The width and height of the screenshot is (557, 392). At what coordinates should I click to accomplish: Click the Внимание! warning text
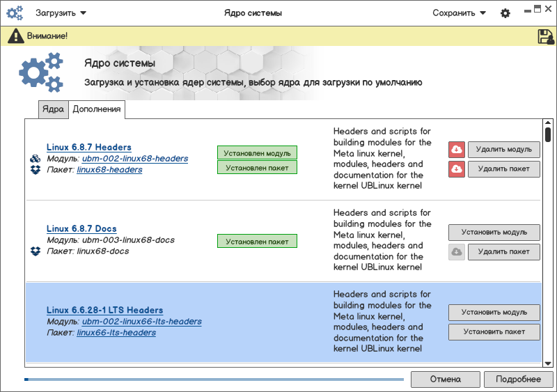pos(47,36)
